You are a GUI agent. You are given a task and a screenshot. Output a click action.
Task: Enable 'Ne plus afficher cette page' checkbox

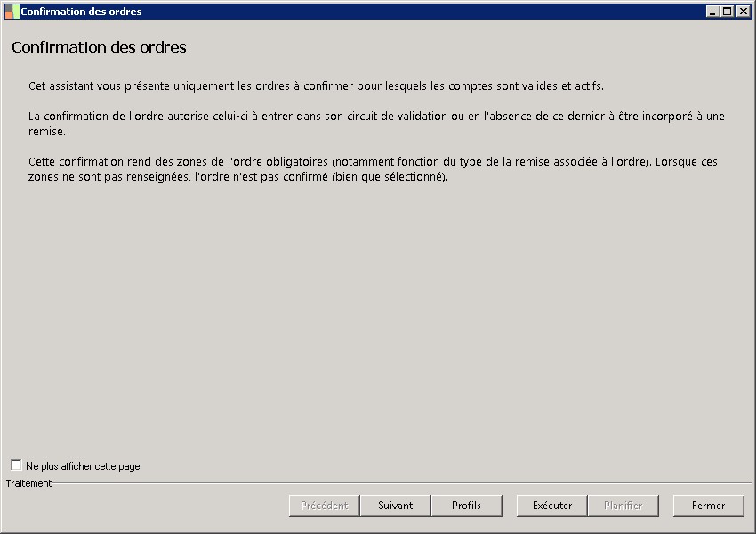[x=16, y=465]
